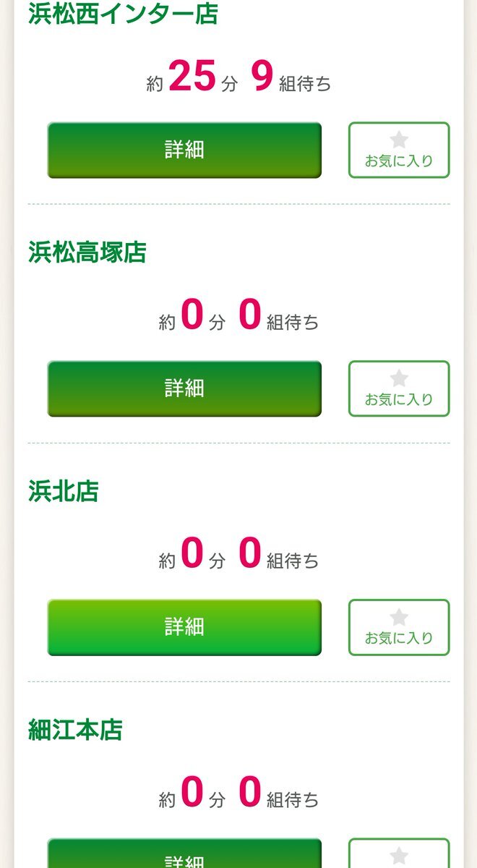Click 浜松高塚店's 0分 wait time
This screenshot has height=868, width=477.
(x=192, y=317)
